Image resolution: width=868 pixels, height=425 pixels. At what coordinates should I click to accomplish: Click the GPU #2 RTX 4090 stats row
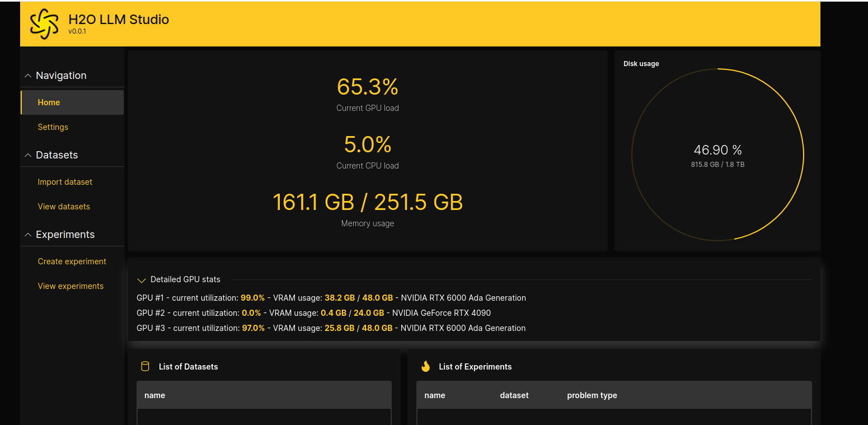(x=313, y=313)
